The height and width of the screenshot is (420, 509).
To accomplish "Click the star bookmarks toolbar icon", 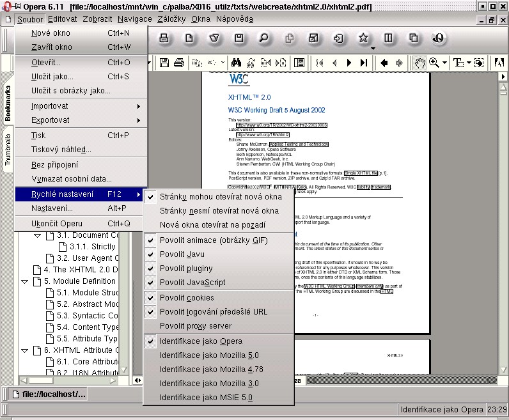I will click(363, 38).
